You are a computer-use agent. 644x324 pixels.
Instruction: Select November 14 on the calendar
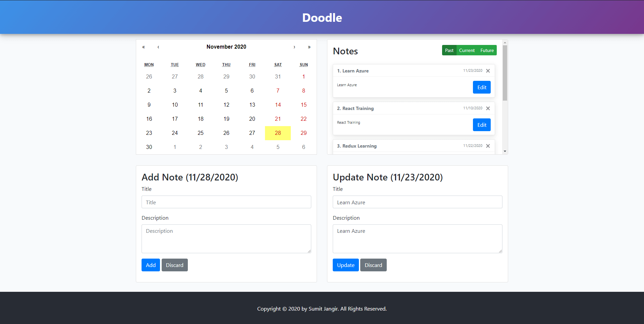pyautogui.click(x=278, y=105)
